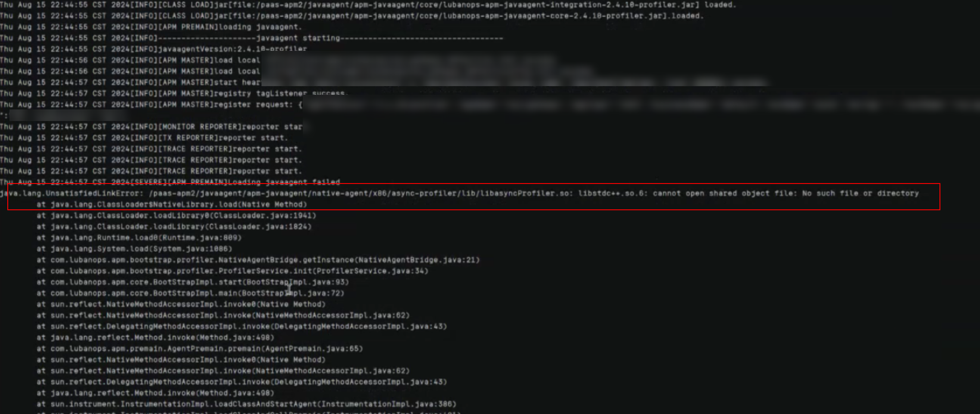Screen dimensions: 980x414
Task: Click the integration-2.4.10-profiler.jar loaded line
Action: pos(369,5)
